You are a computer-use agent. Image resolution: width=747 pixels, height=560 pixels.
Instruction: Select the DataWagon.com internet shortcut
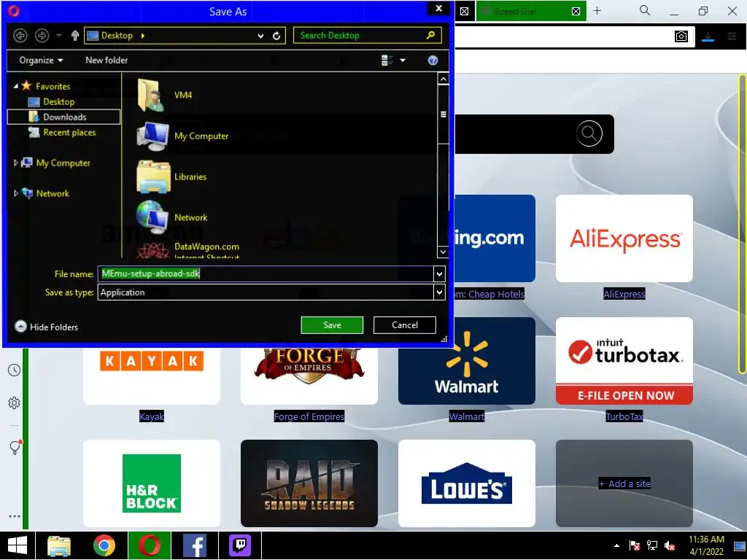point(187,249)
